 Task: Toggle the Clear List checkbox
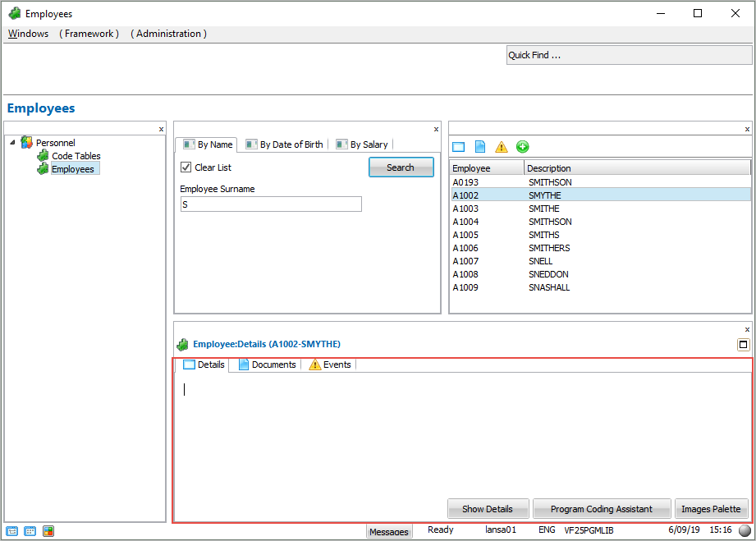tap(186, 167)
